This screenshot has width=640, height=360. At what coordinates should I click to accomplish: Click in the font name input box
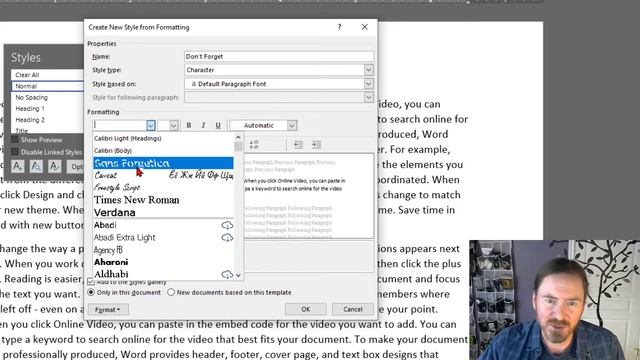coord(120,125)
